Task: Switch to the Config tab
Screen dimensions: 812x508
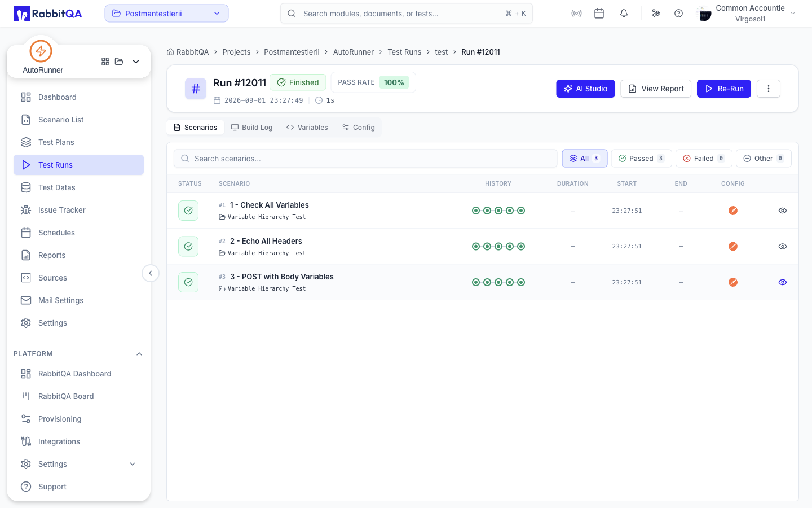Action: click(x=359, y=128)
